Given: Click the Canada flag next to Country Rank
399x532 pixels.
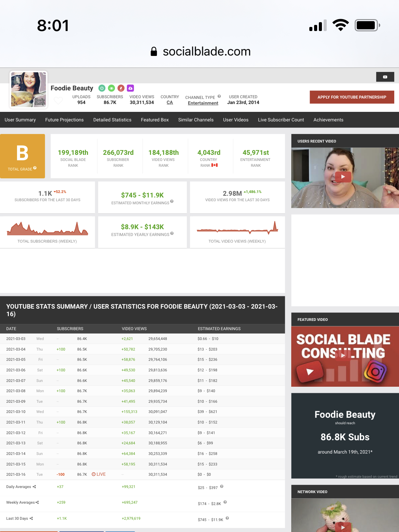Looking at the screenshot, I should point(215,165).
